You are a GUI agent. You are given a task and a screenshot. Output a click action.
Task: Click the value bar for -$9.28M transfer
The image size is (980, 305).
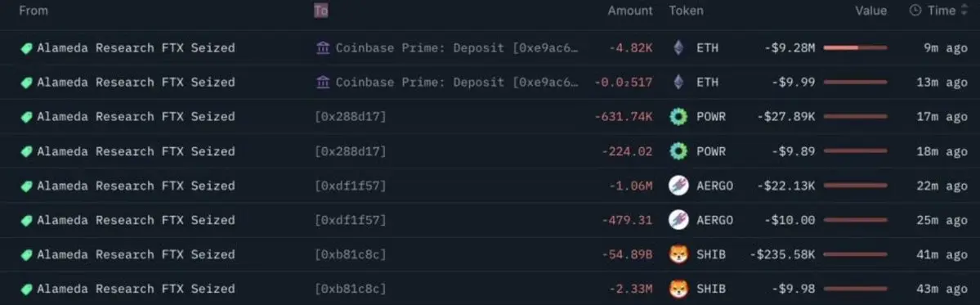pyautogui.click(x=855, y=48)
